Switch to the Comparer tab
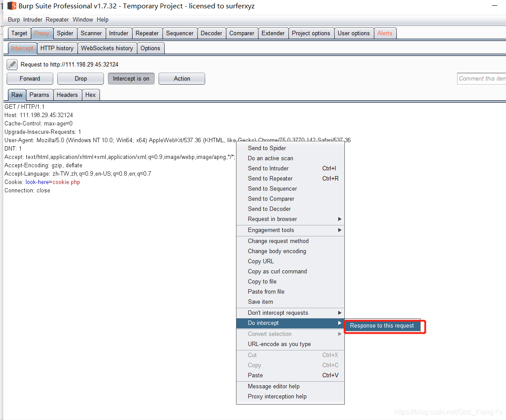Viewport: 506px width, 420px height. 242,33
